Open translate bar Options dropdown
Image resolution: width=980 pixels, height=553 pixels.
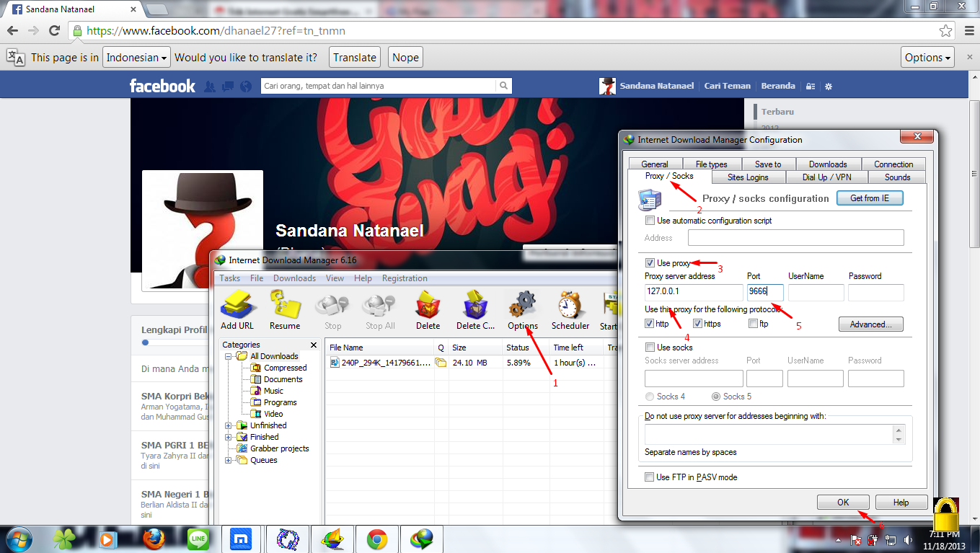point(928,58)
